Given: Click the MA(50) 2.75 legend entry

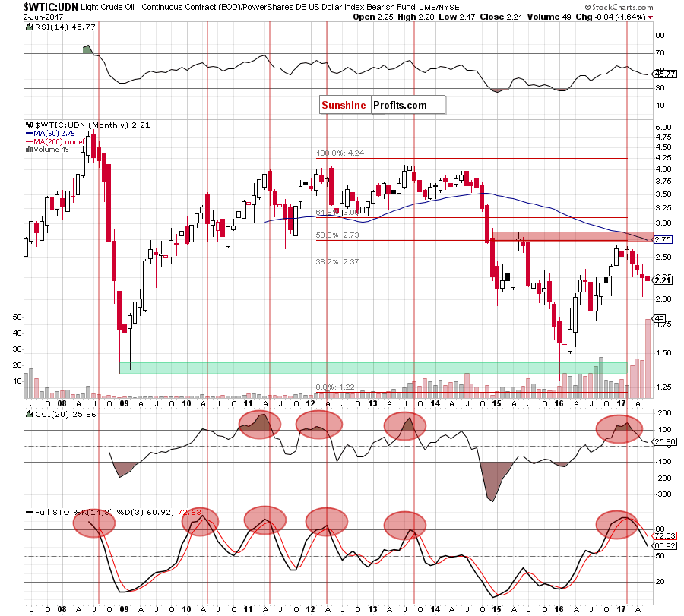Looking at the screenshot, I should pyautogui.click(x=50, y=134).
